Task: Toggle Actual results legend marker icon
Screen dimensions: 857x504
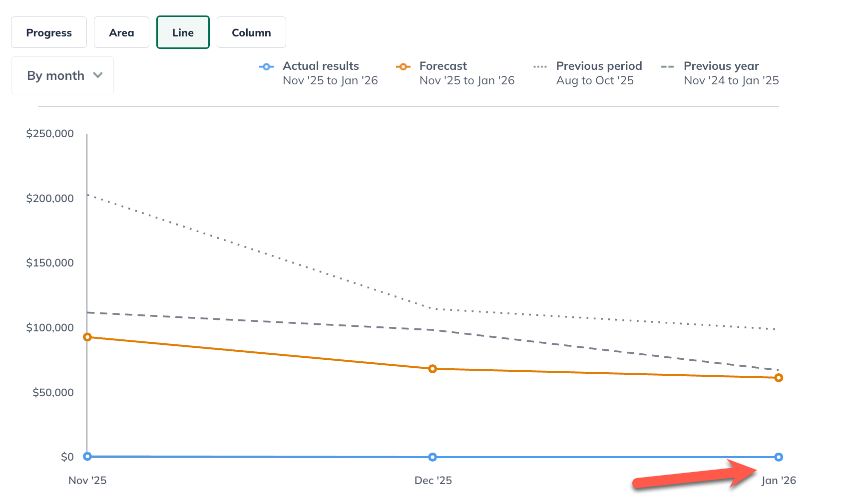Action: coord(267,66)
